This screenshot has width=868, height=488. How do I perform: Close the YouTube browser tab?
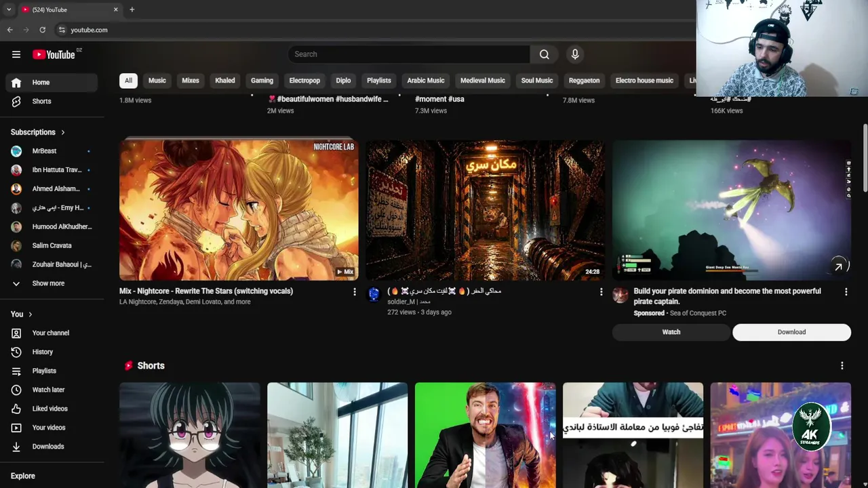coord(115,9)
